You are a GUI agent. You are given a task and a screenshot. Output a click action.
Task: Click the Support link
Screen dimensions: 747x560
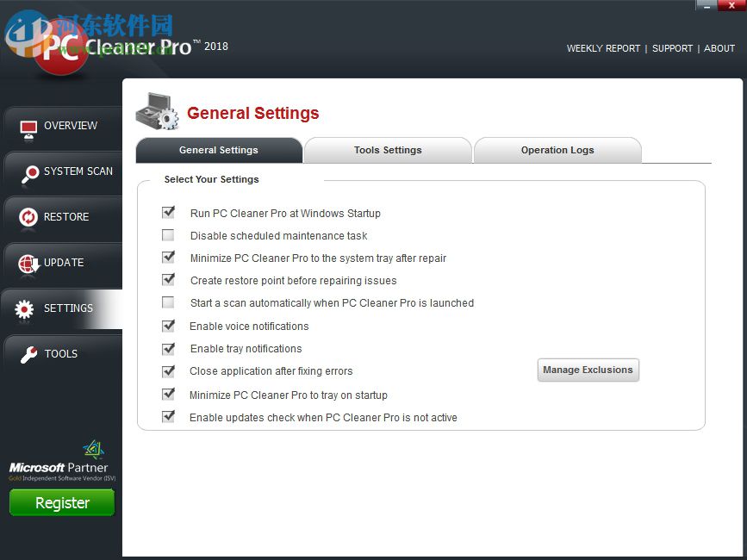(672, 48)
